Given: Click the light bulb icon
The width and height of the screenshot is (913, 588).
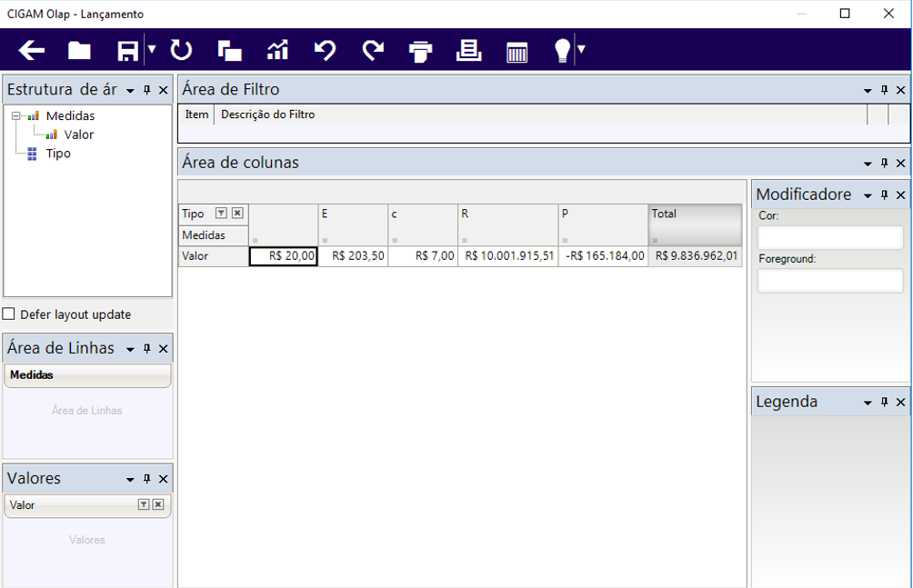Looking at the screenshot, I should coord(563,51).
